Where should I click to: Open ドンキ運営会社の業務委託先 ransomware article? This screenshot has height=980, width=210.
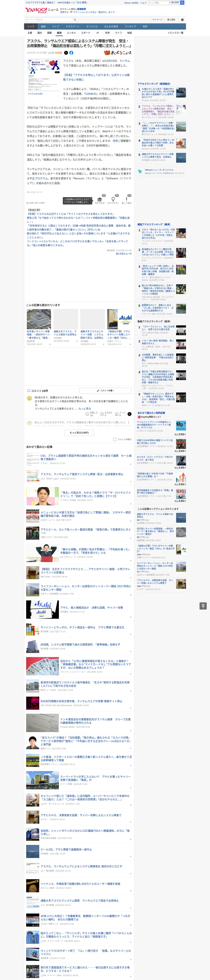95,721
